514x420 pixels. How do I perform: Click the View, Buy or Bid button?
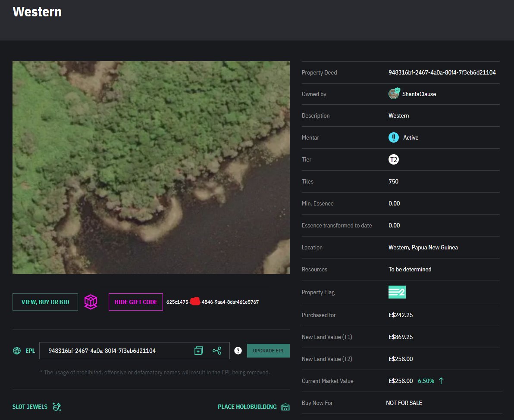(45, 302)
